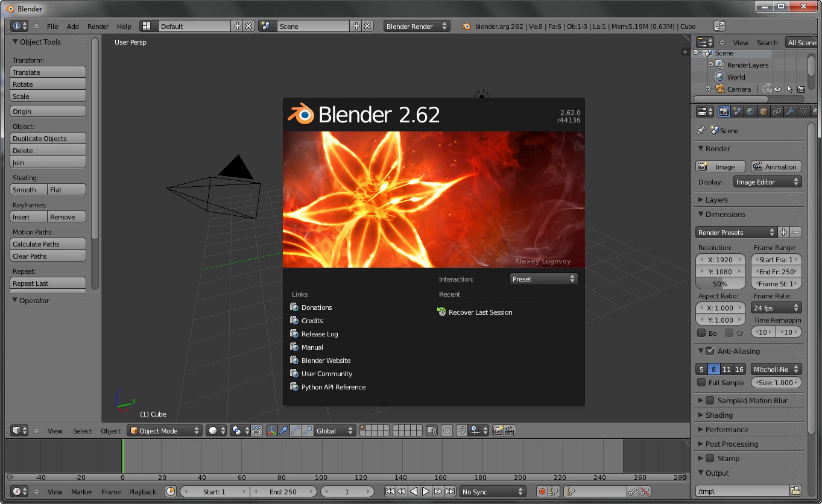The image size is (822, 504).
Task: Open the File menu
Action: click(52, 26)
